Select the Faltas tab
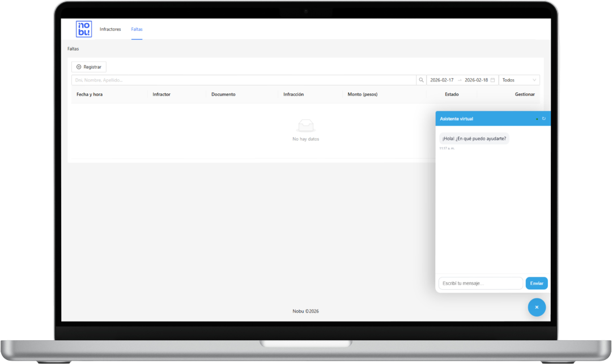Image resolution: width=612 pixels, height=364 pixels. click(137, 29)
